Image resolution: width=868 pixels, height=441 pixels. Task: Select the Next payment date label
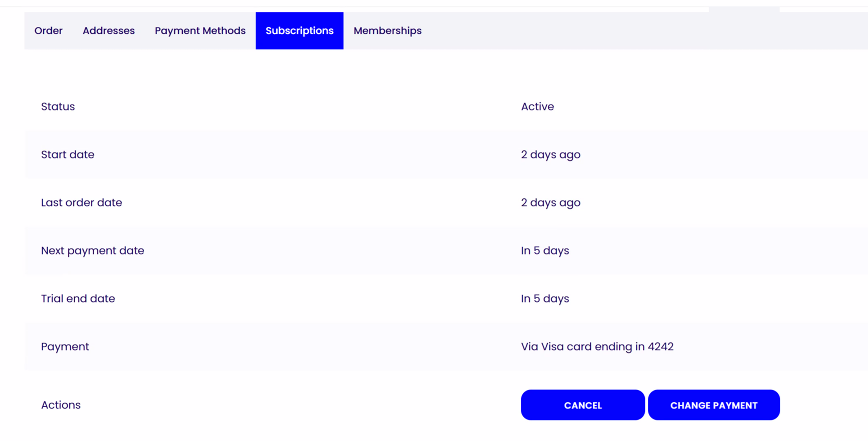[92, 251]
